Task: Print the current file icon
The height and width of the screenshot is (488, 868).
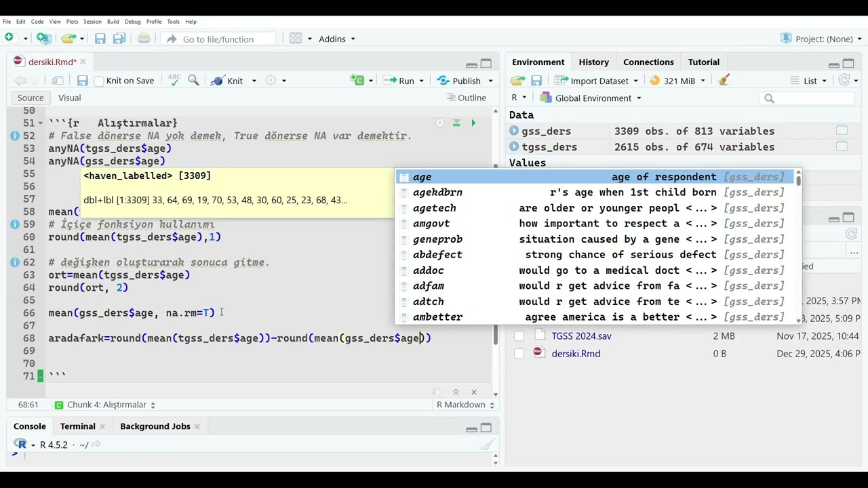Action: coord(144,39)
